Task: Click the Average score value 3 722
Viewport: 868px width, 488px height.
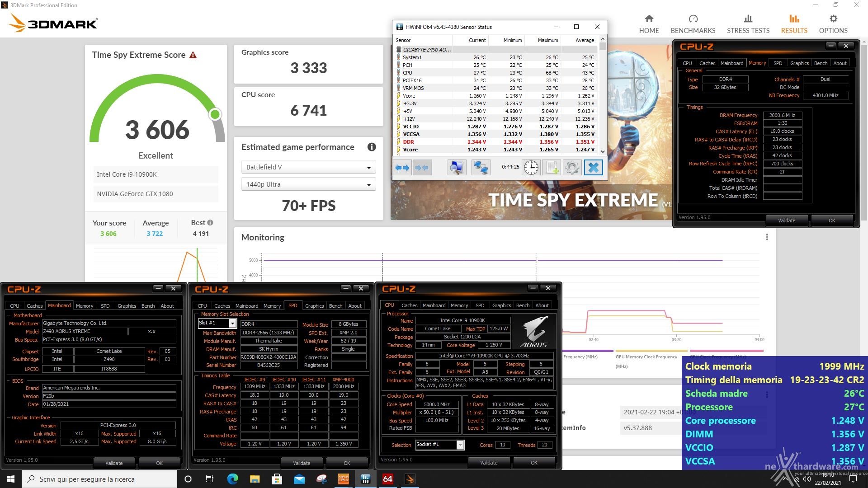Action: click(x=155, y=234)
